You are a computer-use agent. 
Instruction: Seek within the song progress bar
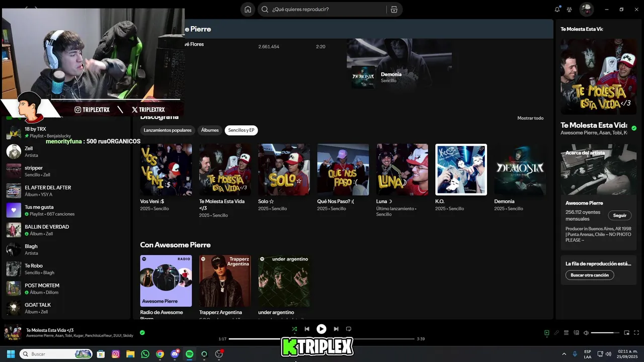(321, 339)
